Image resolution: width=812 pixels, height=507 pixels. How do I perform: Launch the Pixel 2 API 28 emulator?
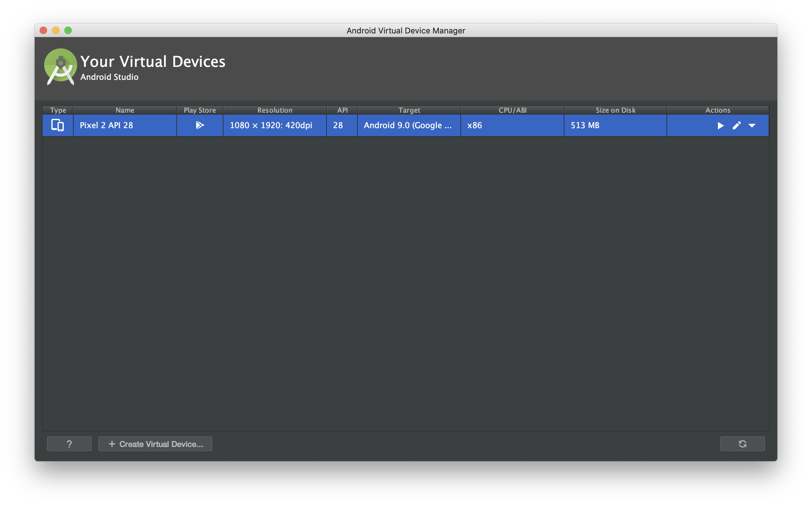click(720, 125)
